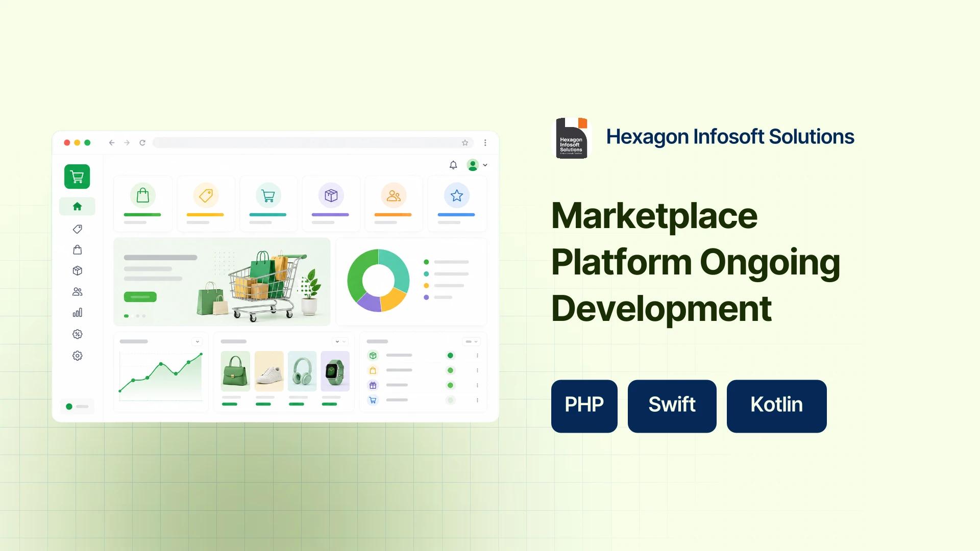Click the purple gift icon in order list

[x=373, y=385]
